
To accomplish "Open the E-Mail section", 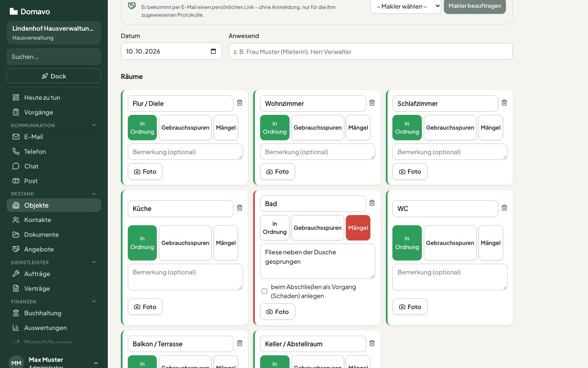I will [54, 137].
